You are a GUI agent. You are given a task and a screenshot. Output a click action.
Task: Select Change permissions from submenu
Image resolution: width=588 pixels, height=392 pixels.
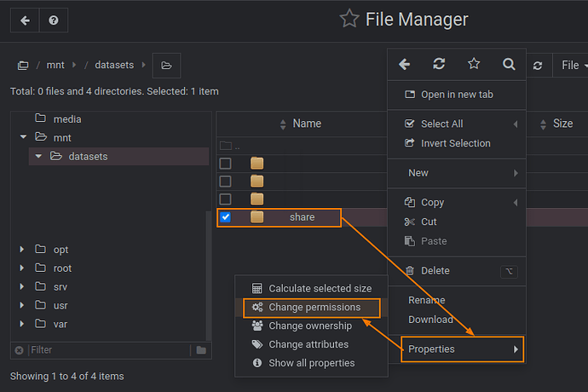point(314,307)
